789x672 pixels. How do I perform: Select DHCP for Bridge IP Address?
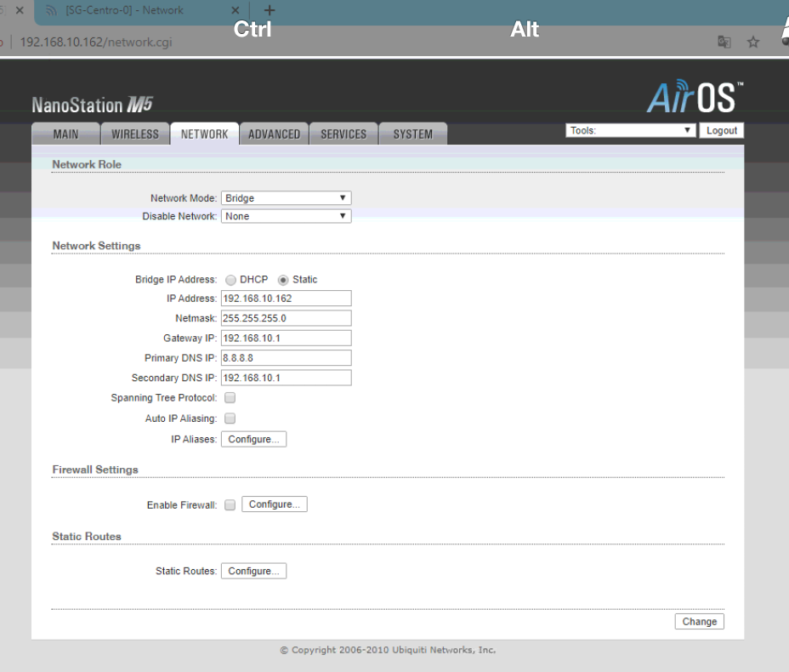230,280
